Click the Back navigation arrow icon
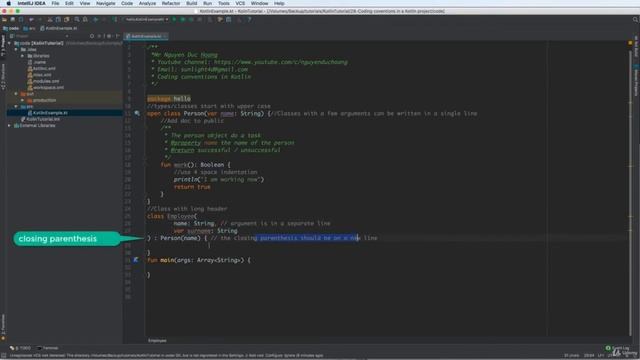640x360 pixels. pos(96,20)
